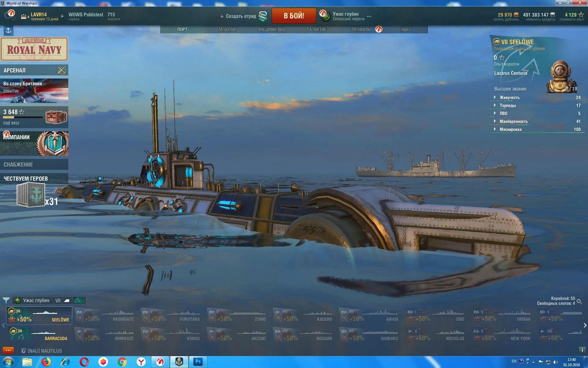Click the doubloons coin icon

click(x=516, y=15)
